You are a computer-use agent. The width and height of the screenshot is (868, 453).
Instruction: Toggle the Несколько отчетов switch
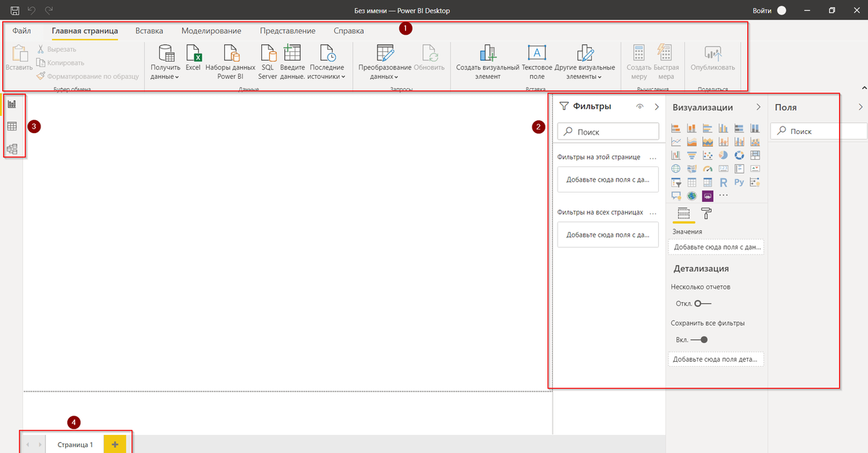702,303
